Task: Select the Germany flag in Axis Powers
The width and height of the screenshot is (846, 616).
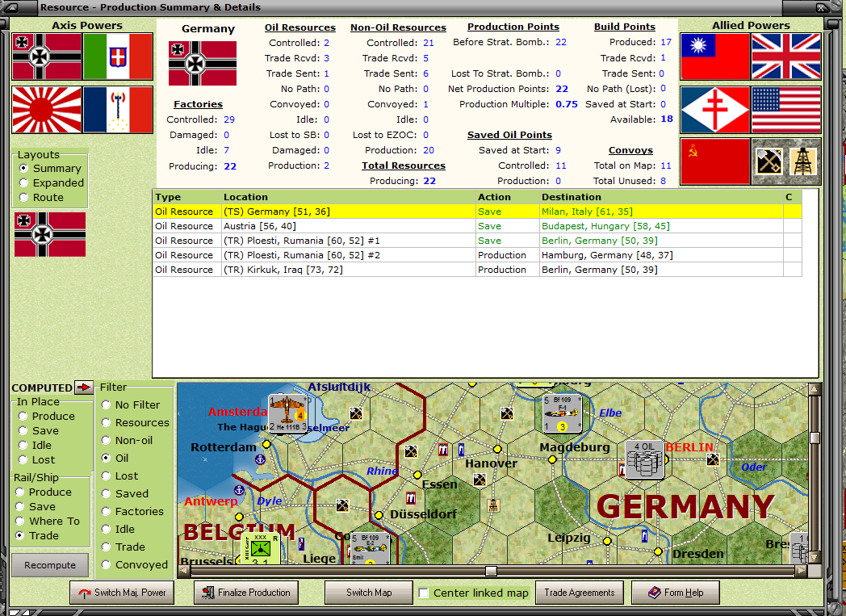Action: (47, 57)
